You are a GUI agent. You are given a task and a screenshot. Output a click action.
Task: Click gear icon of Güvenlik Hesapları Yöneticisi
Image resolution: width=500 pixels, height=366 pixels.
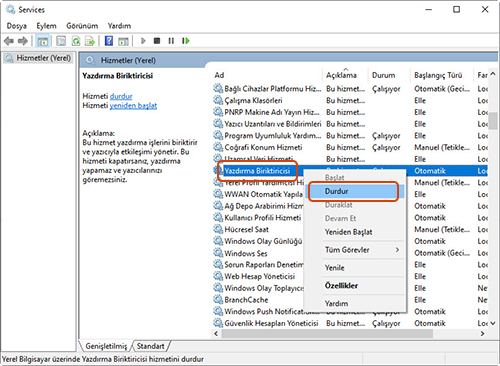pos(218,323)
